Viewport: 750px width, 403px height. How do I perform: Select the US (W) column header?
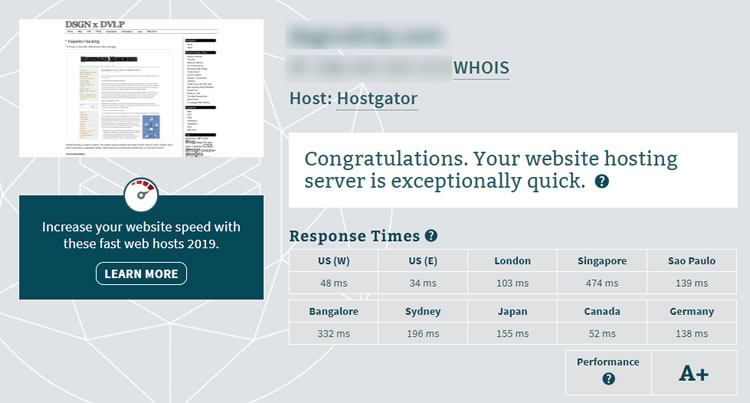point(333,261)
